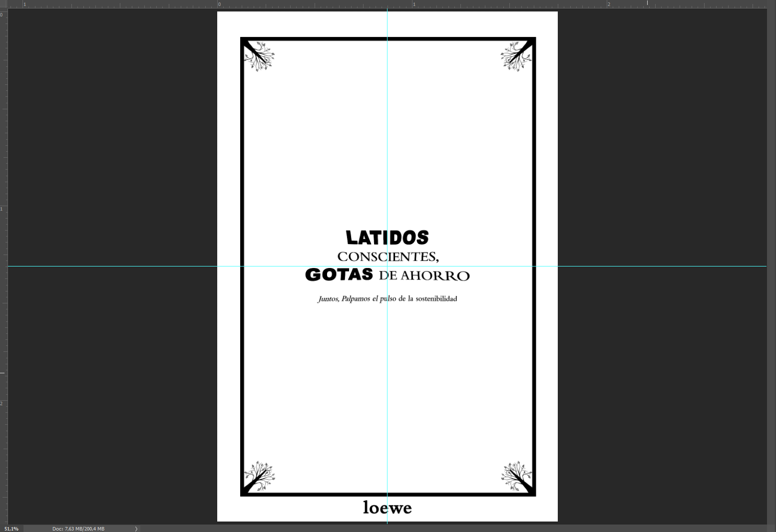This screenshot has height=532, width=776.
Task: Click the LATIDOS headline text
Action: (387, 238)
